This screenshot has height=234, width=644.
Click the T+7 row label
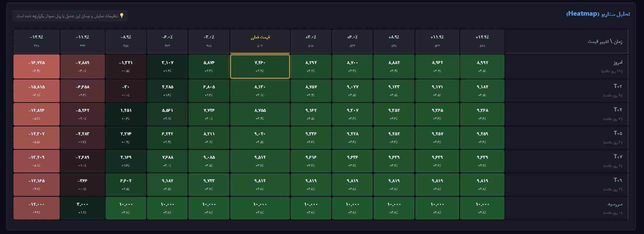pyautogui.click(x=567, y=161)
